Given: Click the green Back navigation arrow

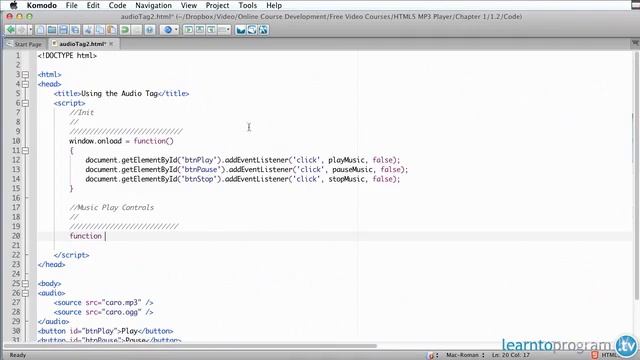Looking at the screenshot, I should coord(11,30).
